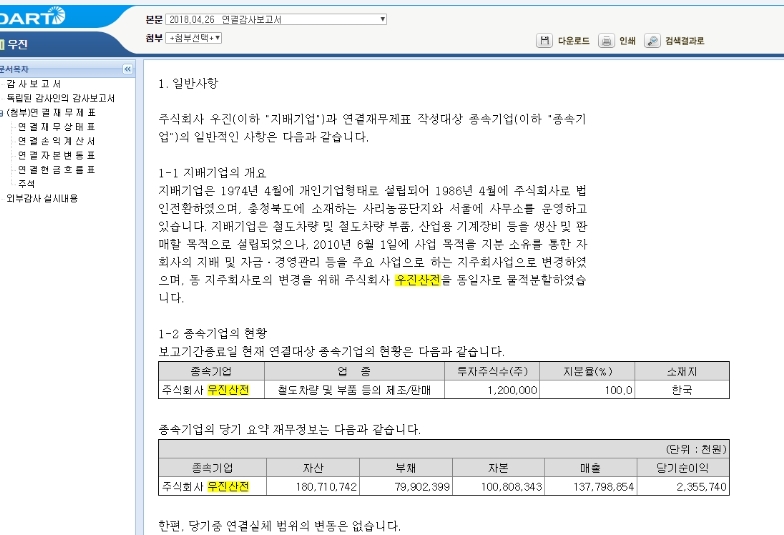Open 연결자본변동표 tree item
Viewport: 784px width, 535px height.
56,156
